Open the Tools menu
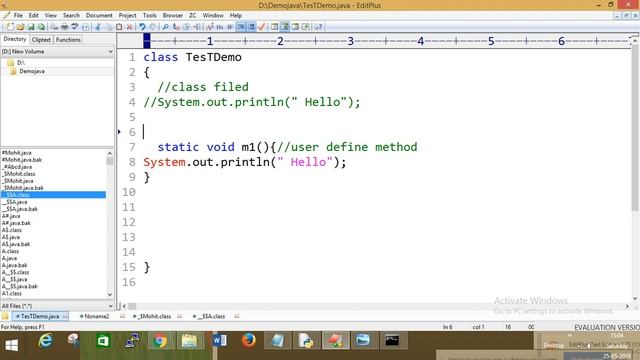The height and width of the screenshot is (360, 640). tap(149, 16)
